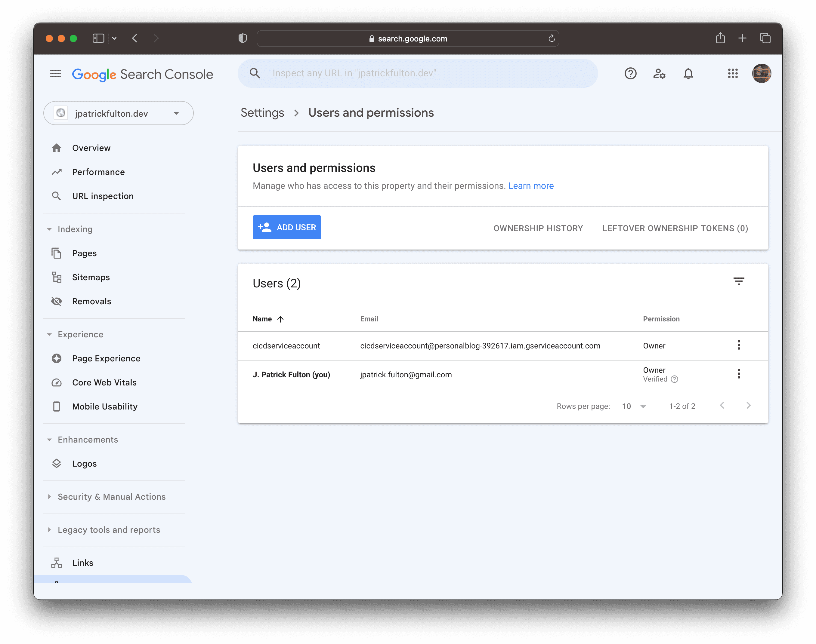816x644 pixels.
Task: Open a new Safari tab
Action: 742,38
